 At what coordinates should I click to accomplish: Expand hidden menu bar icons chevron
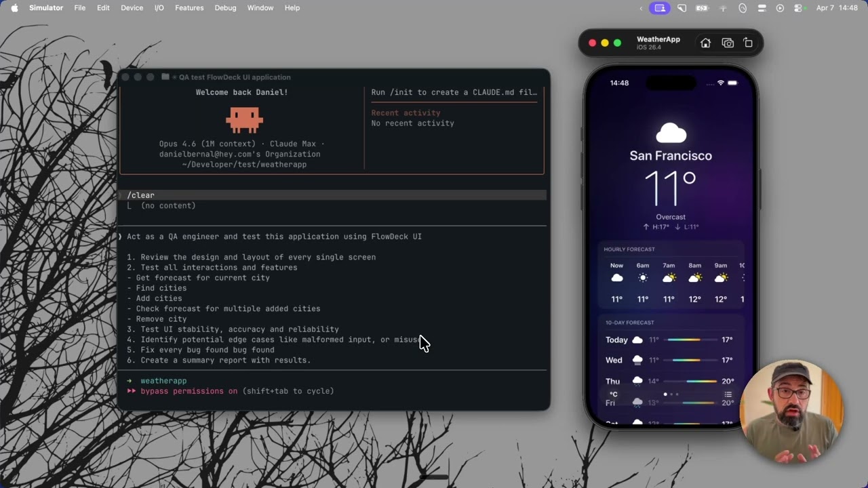(x=642, y=8)
